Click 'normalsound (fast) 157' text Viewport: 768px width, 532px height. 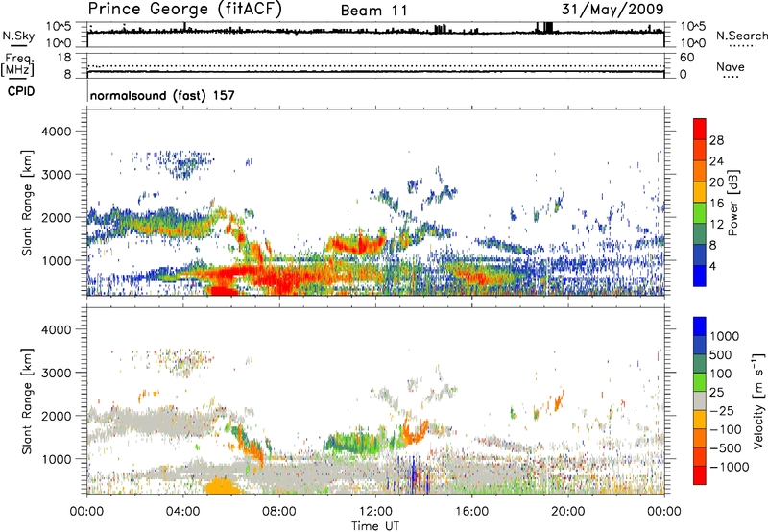(162, 95)
